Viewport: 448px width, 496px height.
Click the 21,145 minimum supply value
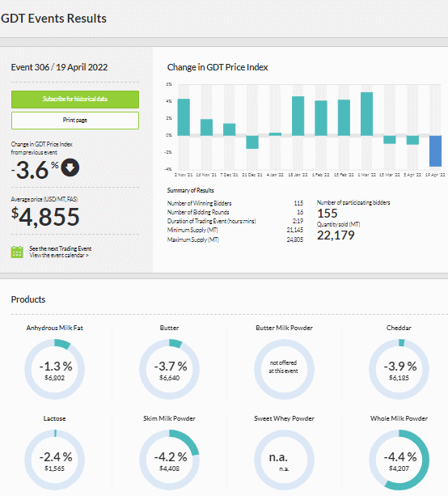coord(295,230)
